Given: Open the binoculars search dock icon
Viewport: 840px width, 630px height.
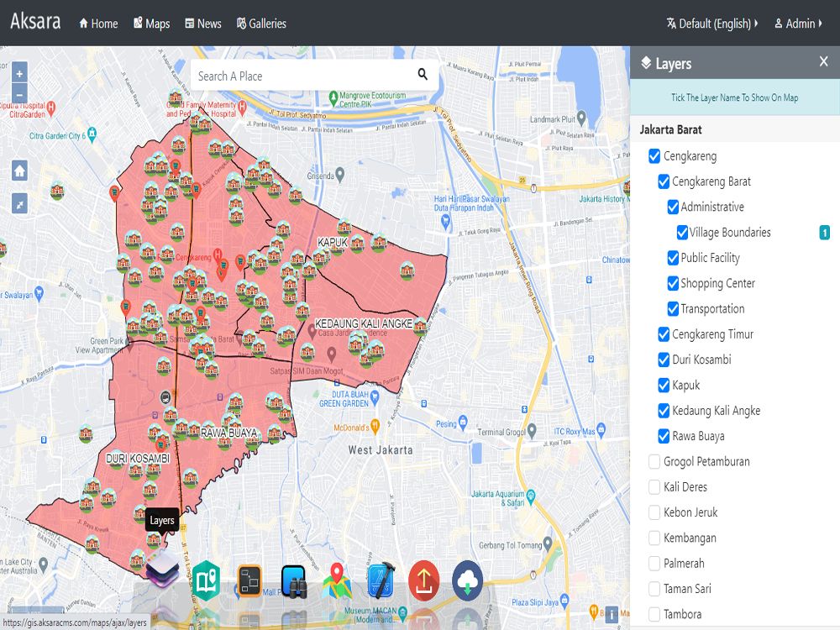Looking at the screenshot, I should pyautogui.click(x=293, y=582).
